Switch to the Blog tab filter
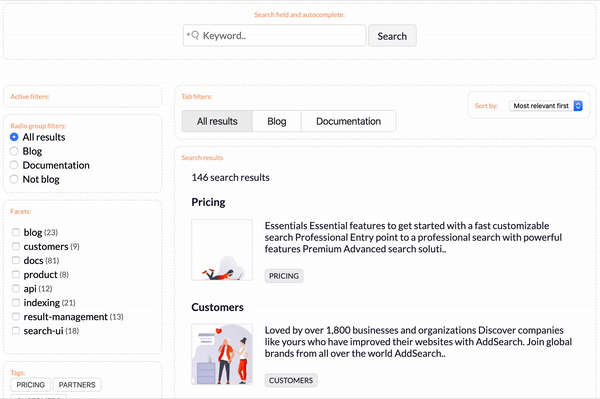The height and width of the screenshot is (399, 600). click(277, 121)
